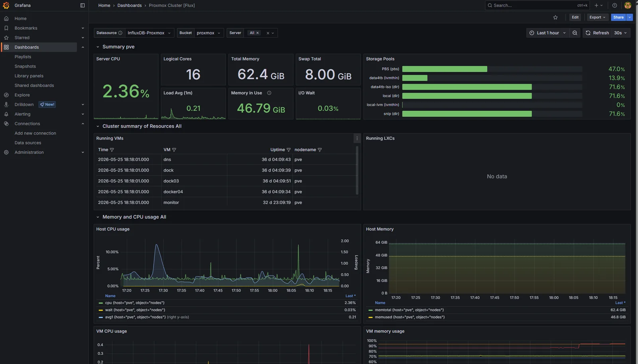Viewport: 638px width, 364px height.
Task: Go to Dashboards breadcrumb link
Action: pyautogui.click(x=130, y=6)
